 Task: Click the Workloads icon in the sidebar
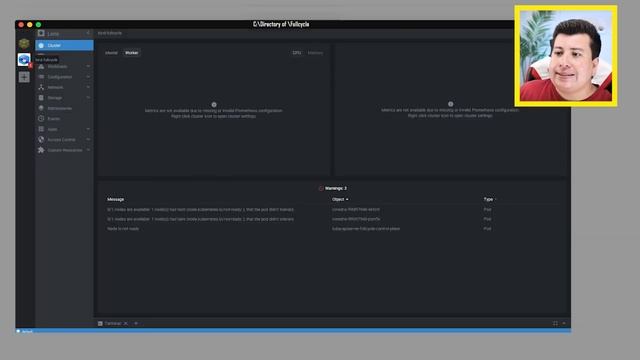click(x=41, y=66)
